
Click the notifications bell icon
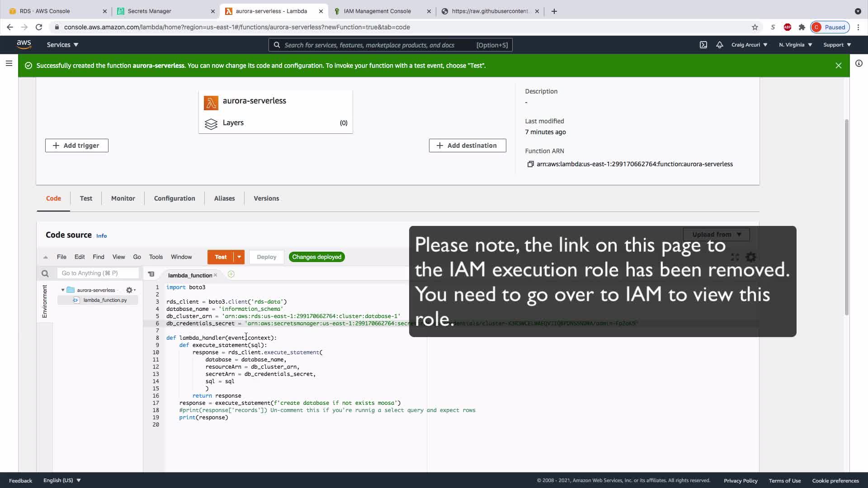(719, 45)
